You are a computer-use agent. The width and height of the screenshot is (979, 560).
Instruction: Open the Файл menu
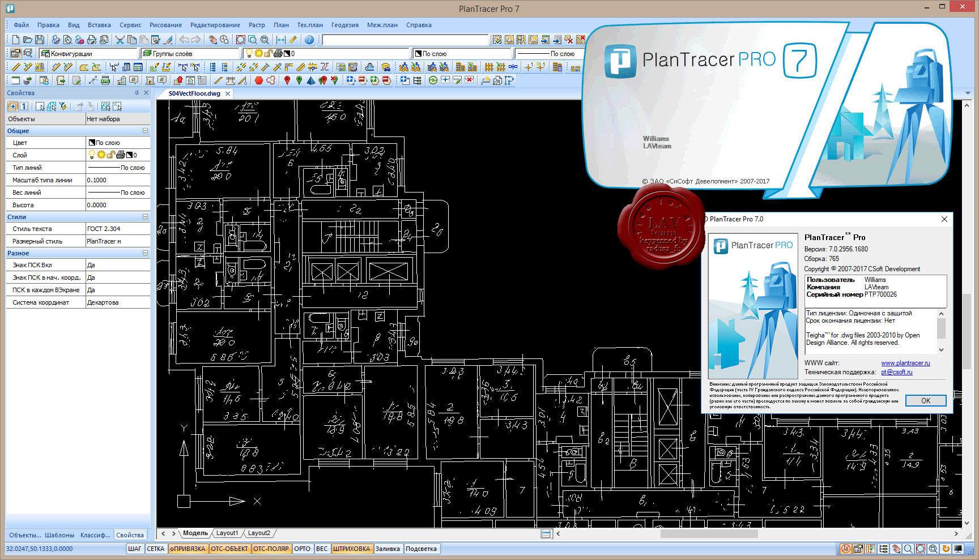point(22,25)
